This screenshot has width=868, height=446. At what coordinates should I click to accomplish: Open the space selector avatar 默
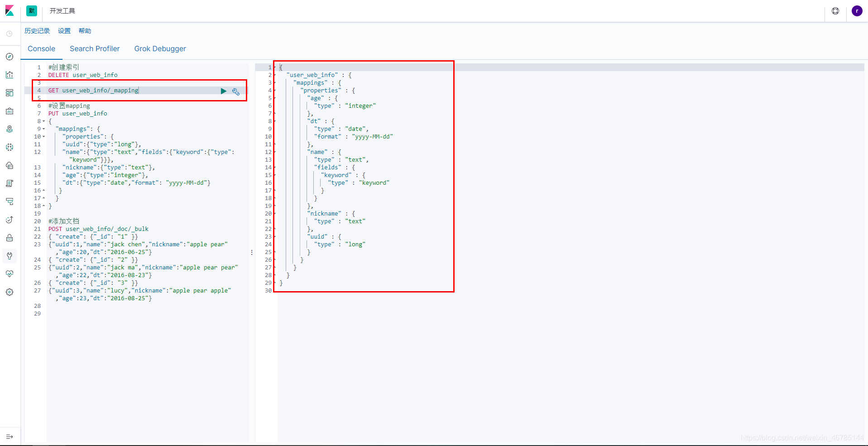32,11
